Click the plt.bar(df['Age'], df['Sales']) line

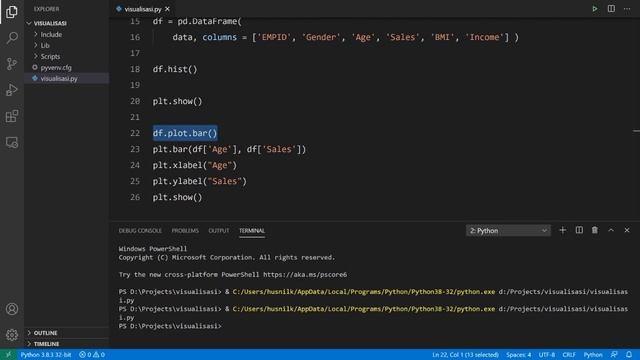229,149
